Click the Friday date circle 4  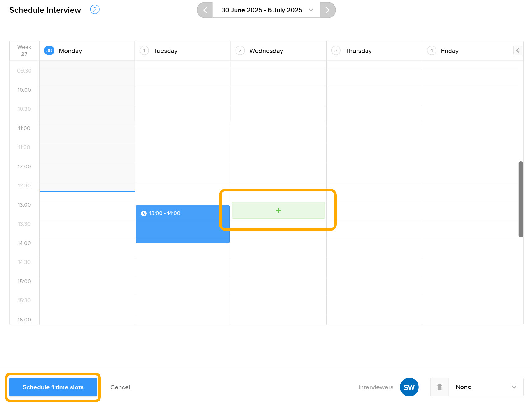[432, 50]
